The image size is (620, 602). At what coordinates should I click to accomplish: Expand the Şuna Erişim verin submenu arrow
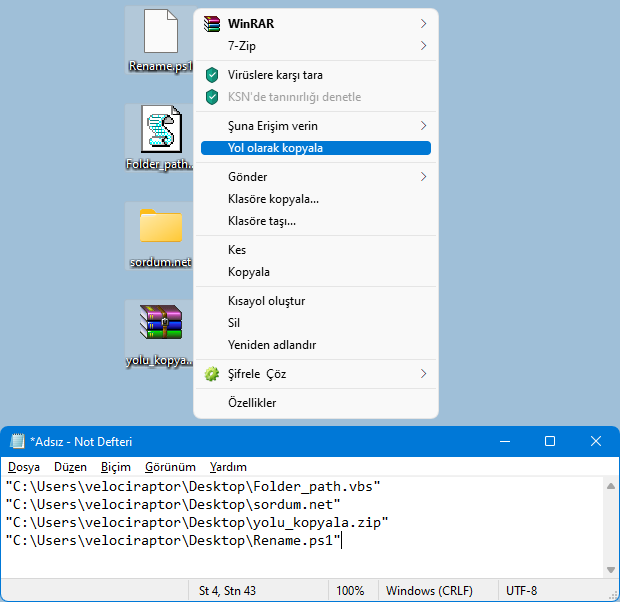click(x=423, y=126)
